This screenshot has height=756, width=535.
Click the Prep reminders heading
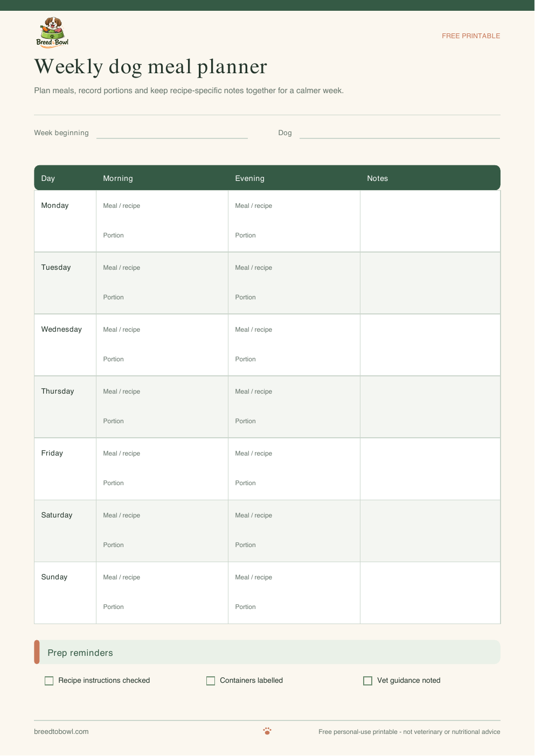(x=80, y=653)
